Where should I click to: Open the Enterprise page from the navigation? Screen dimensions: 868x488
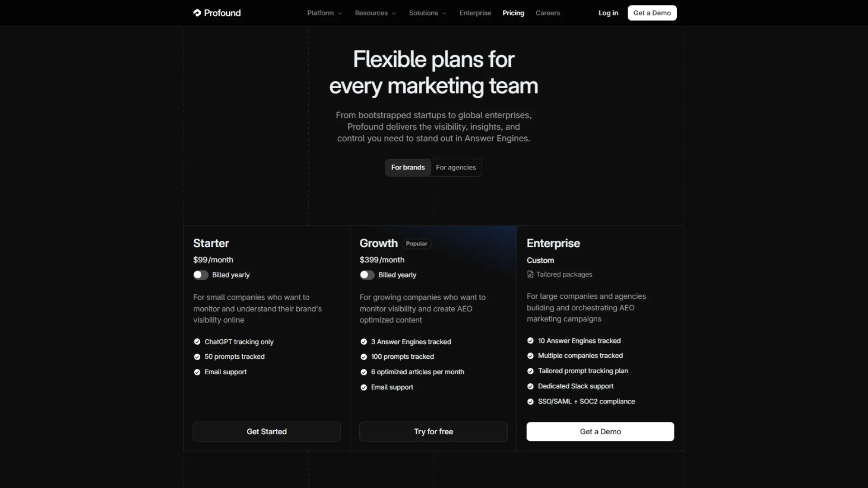point(475,13)
